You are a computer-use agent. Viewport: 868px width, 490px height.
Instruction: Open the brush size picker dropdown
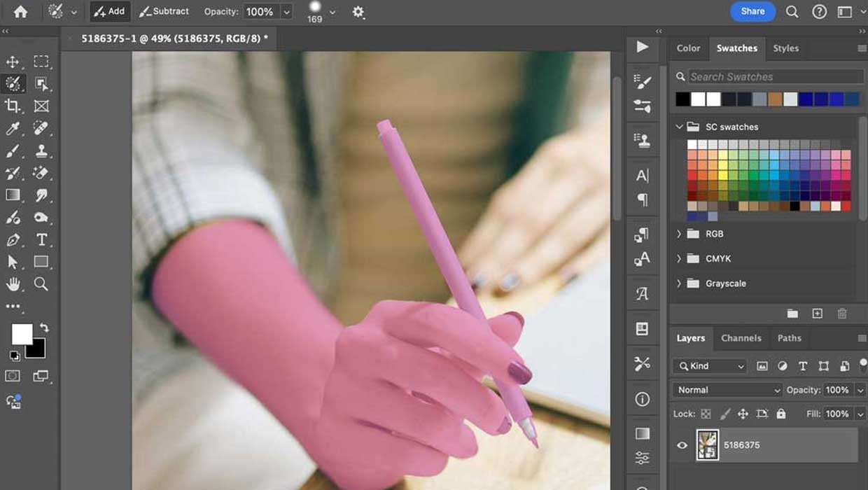pos(332,12)
